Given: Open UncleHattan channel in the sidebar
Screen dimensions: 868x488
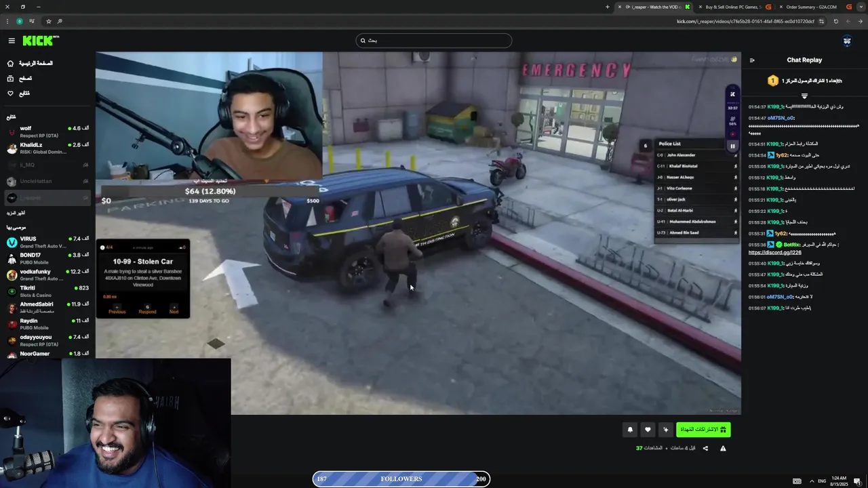Looking at the screenshot, I should (46, 181).
